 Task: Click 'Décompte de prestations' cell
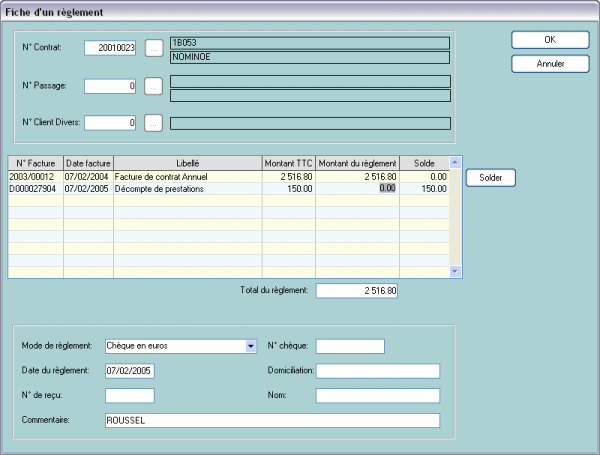pos(188,189)
